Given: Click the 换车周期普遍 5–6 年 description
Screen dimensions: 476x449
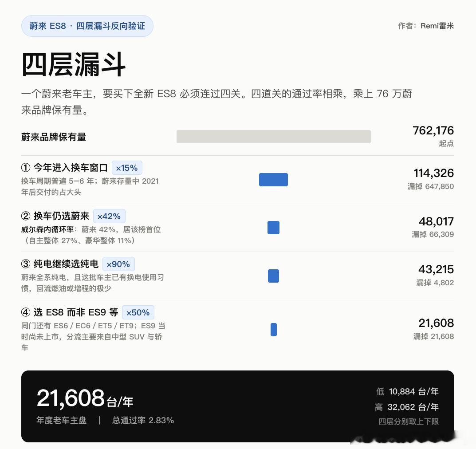Looking at the screenshot, I should click(90, 187).
